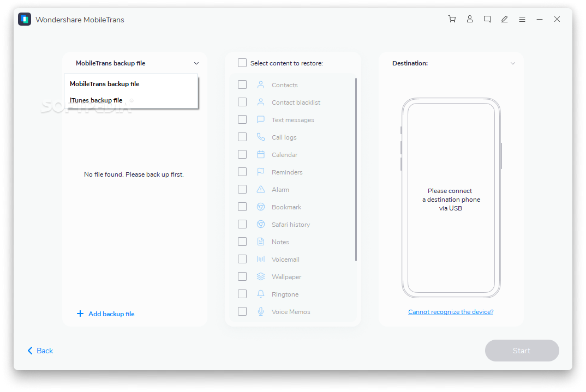The height and width of the screenshot is (392, 586).
Task: Go Back to the previous screen
Action: click(40, 351)
